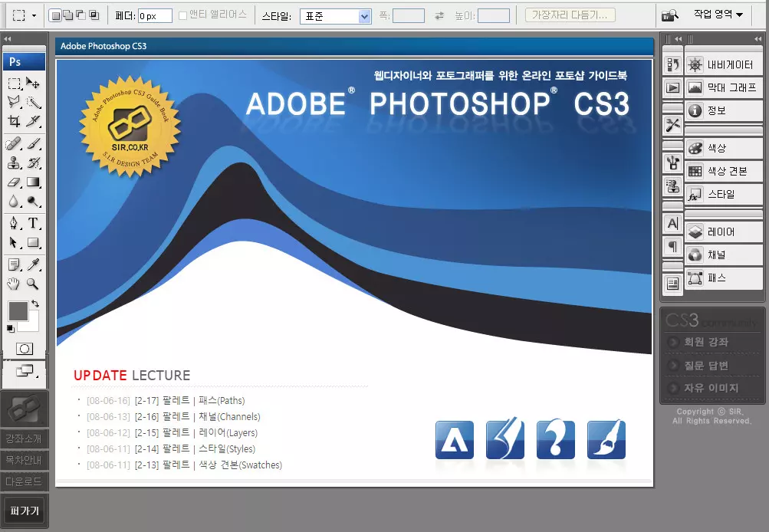The image size is (769, 532).
Task: Click the 가장자리 다듬기 button
Action: 570,15
